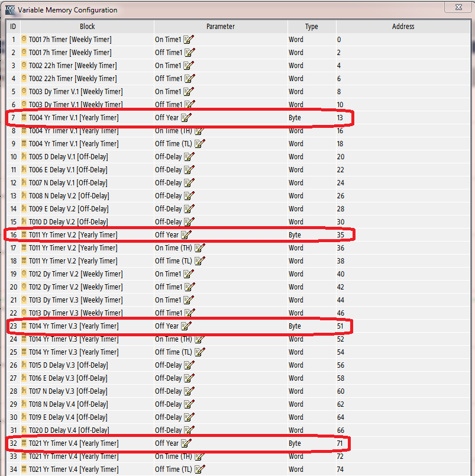Select T020 D Delay V.4 [Off-Delay] row
Viewport: 475px width, 476px height.
click(238, 430)
